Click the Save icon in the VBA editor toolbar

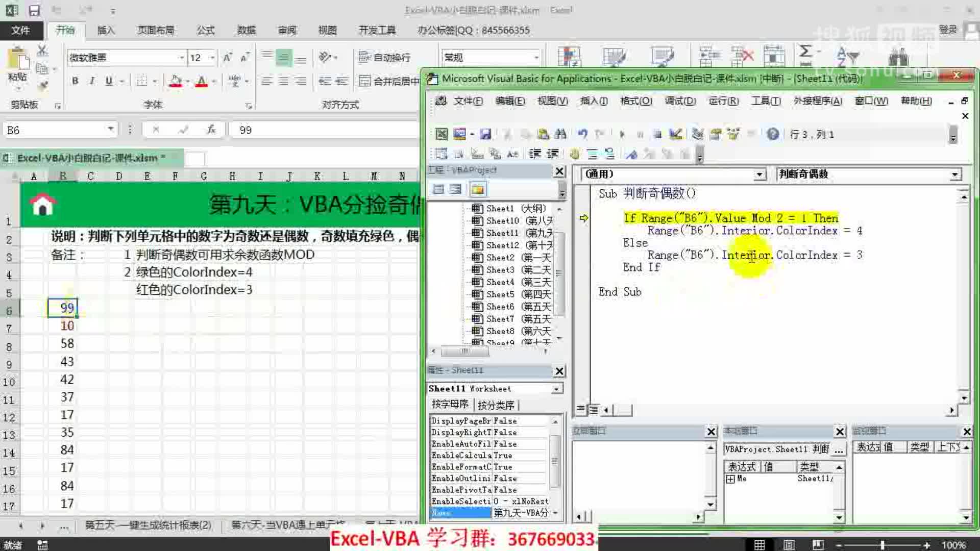(x=486, y=134)
